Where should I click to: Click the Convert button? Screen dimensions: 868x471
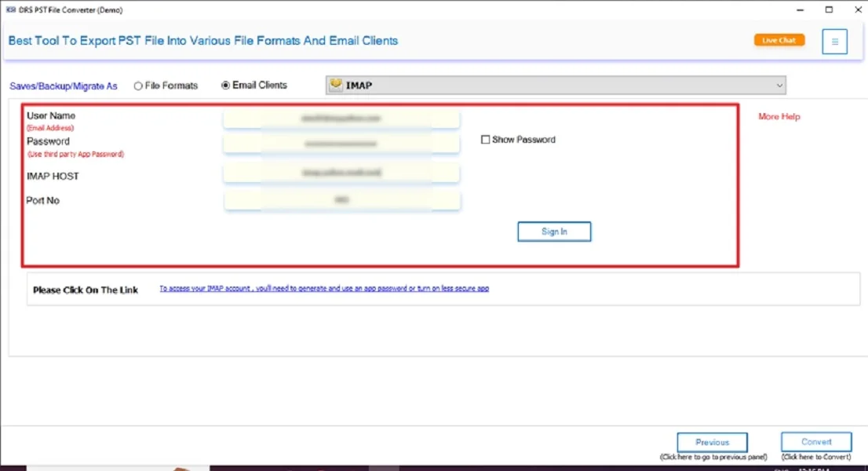click(816, 442)
